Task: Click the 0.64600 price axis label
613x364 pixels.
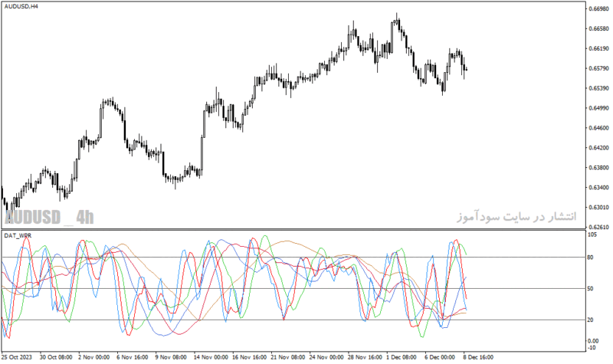Action: pos(598,128)
